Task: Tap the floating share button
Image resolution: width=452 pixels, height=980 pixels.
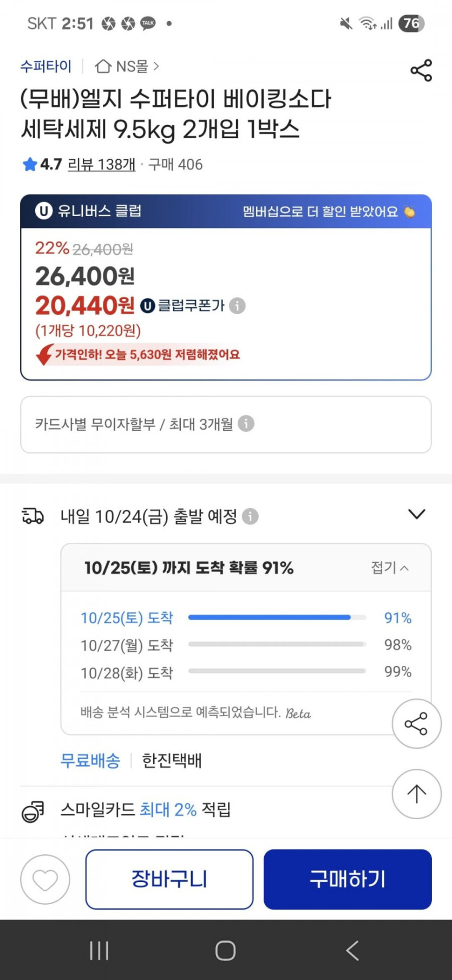Action: (416, 724)
